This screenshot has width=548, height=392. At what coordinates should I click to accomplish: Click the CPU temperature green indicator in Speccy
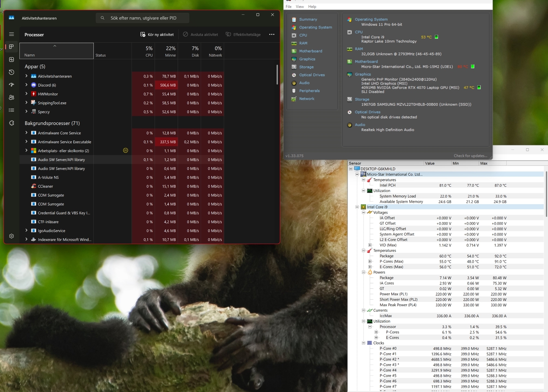[436, 37]
